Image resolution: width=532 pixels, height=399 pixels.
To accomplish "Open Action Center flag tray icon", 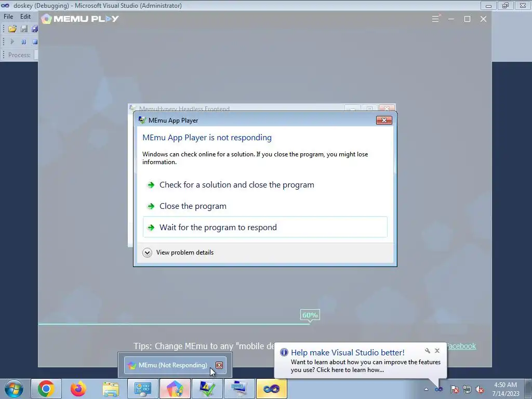I will [x=454, y=389].
